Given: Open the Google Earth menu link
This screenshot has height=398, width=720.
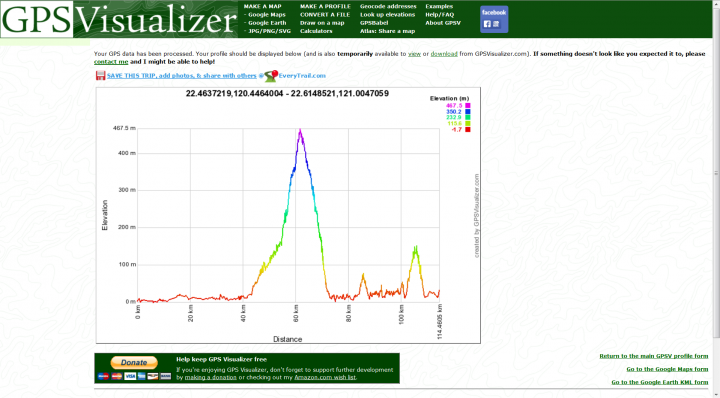Looking at the screenshot, I should pyautogui.click(x=267, y=23).
